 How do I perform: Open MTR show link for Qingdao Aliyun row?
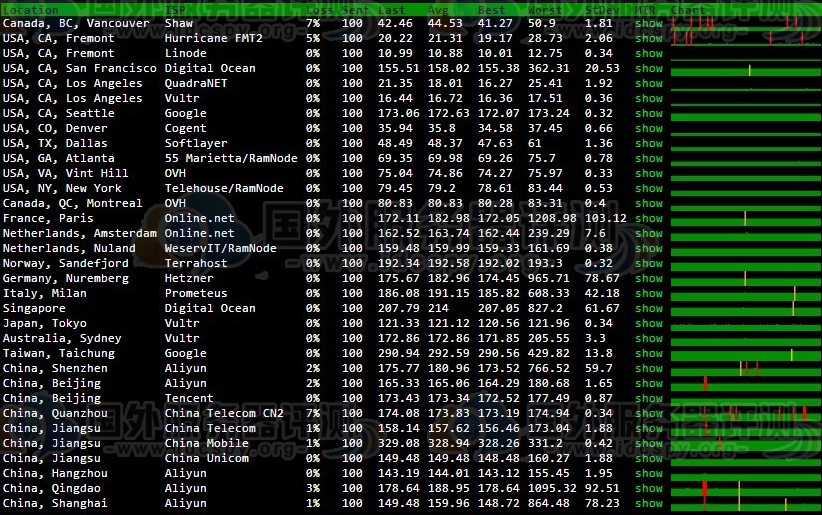pyautogui.click(x=648, y=488)
